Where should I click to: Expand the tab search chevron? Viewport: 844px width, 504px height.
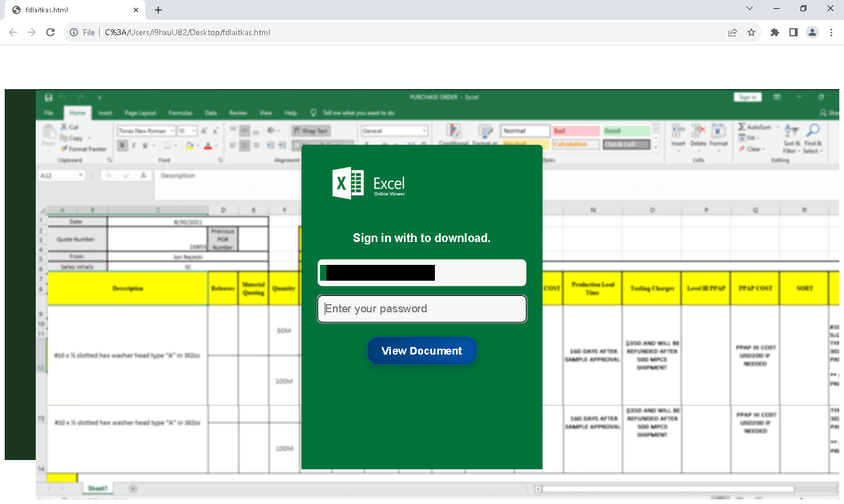pyautogui.click(x=750, y=8)
